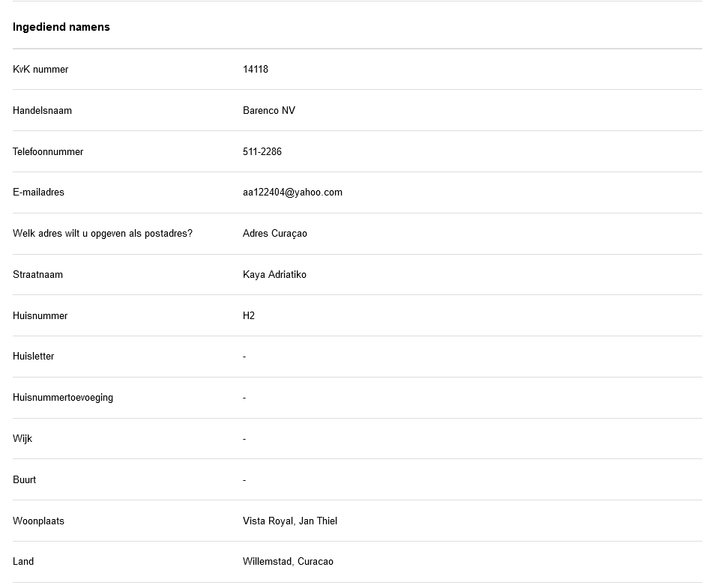Click the 'Telefoonnummer' label
Viewport: 715px width, 588px height.
pos(48,152)
